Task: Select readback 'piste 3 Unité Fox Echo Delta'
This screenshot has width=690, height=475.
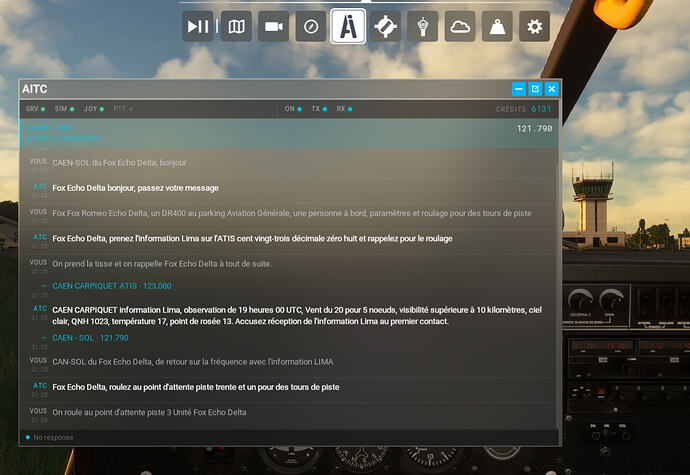Action: 149,412
